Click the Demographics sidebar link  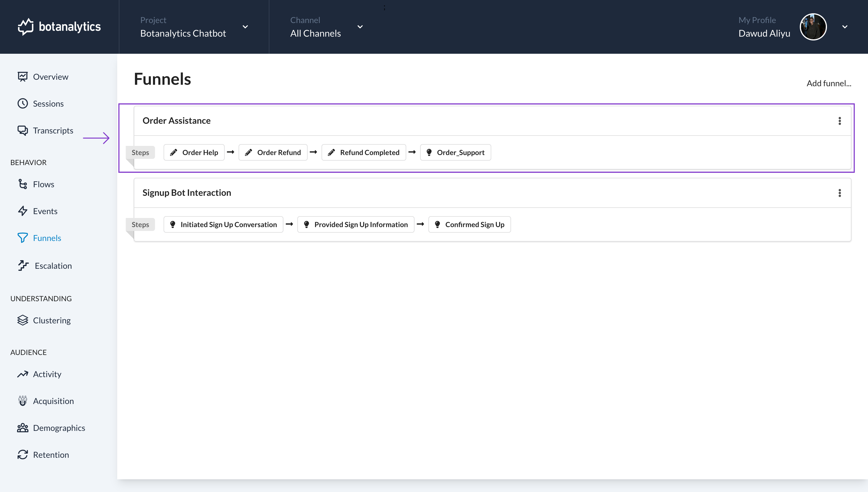[59, 428]
